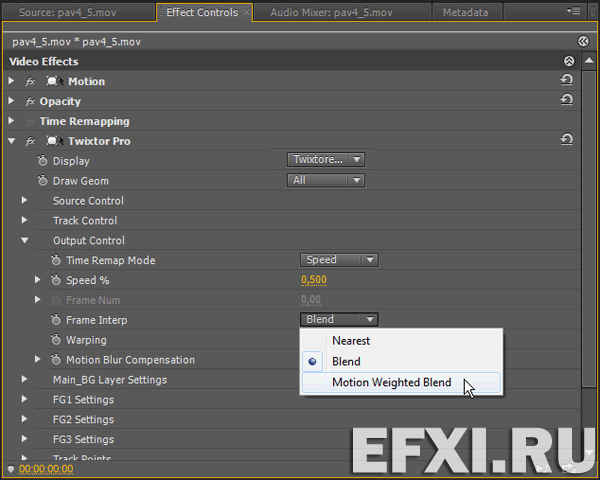The image size is (600, 480).
Task: Toggle the Opacity fx effect button
Action: pos(30,101)
